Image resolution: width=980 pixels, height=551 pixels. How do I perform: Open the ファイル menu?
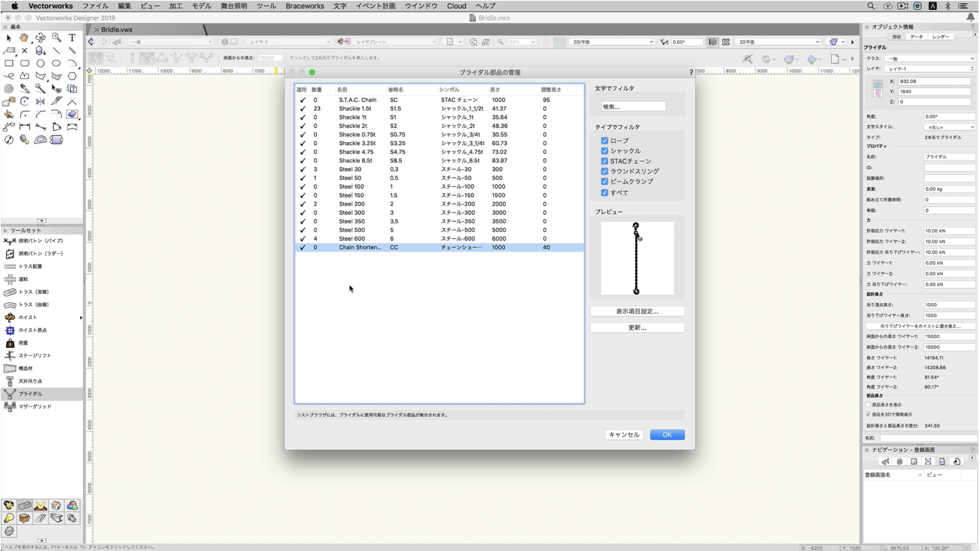point(95,6)
